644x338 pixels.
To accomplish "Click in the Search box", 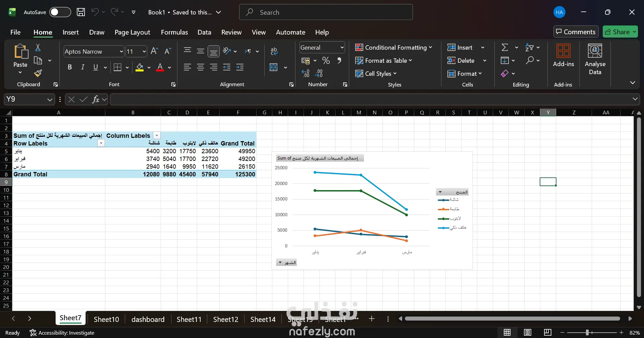I will click(x=326, y=12).
